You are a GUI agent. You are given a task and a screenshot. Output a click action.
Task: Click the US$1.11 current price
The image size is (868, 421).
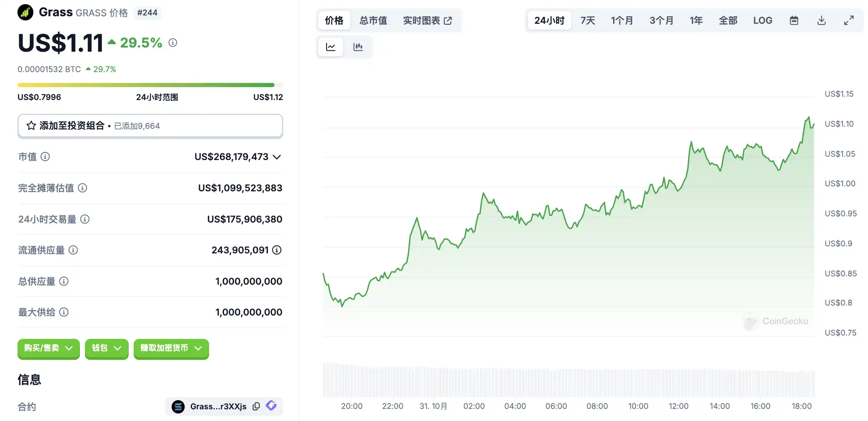tap(60, 43)
